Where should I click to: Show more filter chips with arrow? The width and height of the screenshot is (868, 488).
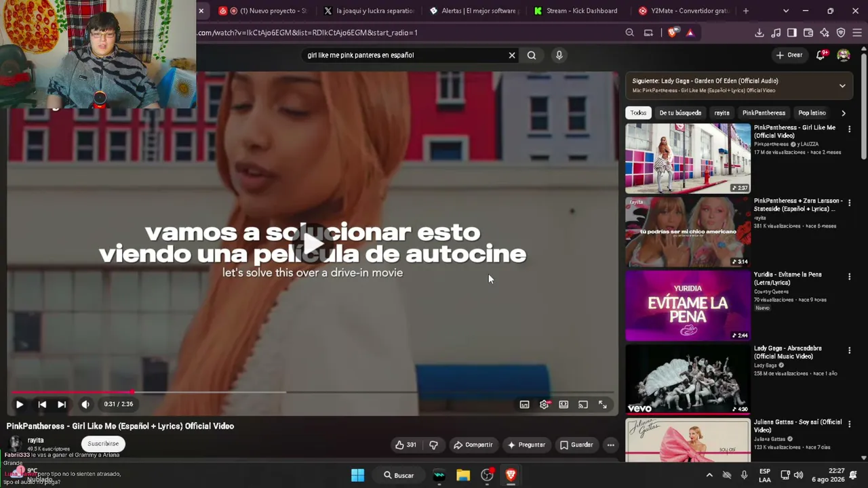click(x=844, y=113)
